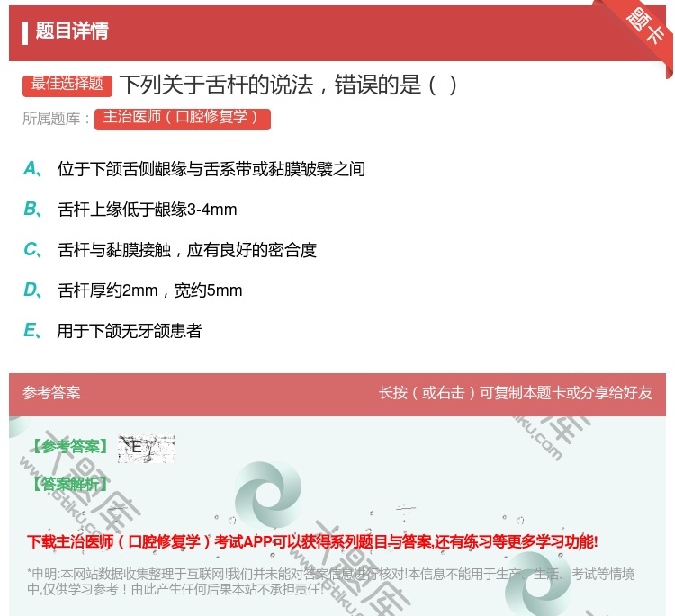
Task: Click the 所属题库 label
Action: click(x=56, y=119)
